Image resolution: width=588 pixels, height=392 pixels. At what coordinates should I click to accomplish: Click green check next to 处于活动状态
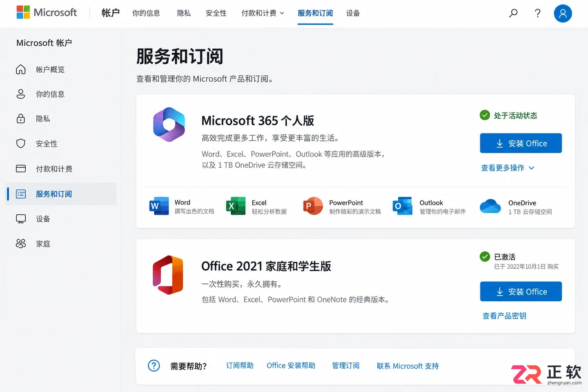[x=485, y=115]
